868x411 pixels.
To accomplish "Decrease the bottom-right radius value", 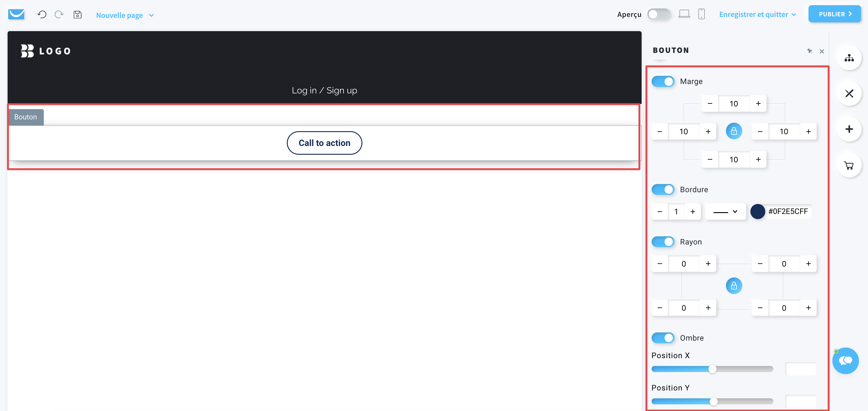I will pos(760,308).
